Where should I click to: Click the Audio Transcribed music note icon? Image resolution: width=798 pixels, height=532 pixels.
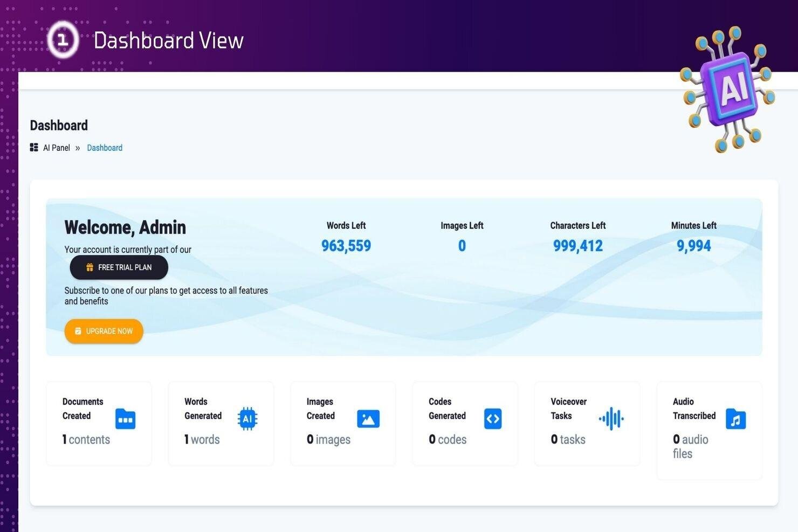click(735, 419)
